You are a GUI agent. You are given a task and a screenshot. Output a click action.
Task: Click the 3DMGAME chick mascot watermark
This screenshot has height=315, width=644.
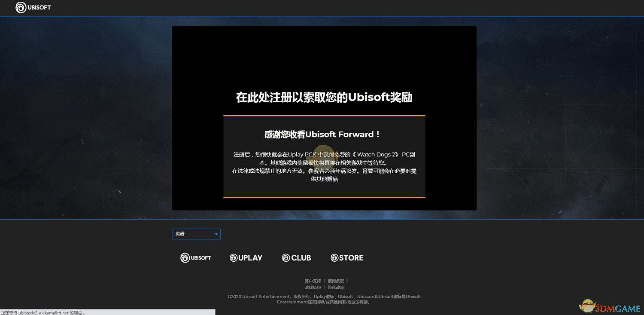(586, 305)
